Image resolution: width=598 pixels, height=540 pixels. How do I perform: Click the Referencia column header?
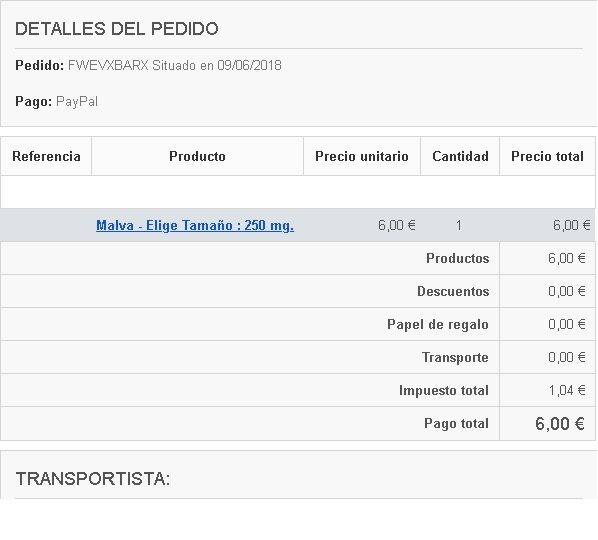pos(46,156)
